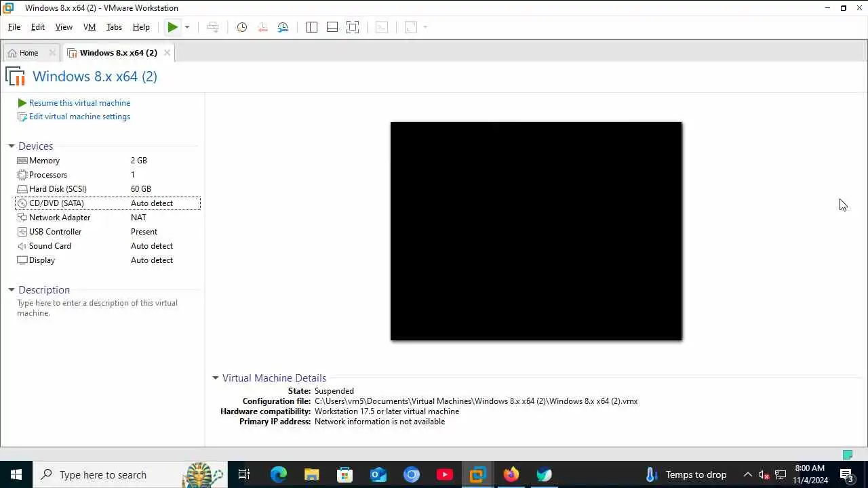Collapse the Description section

click(x=12, y=290)
